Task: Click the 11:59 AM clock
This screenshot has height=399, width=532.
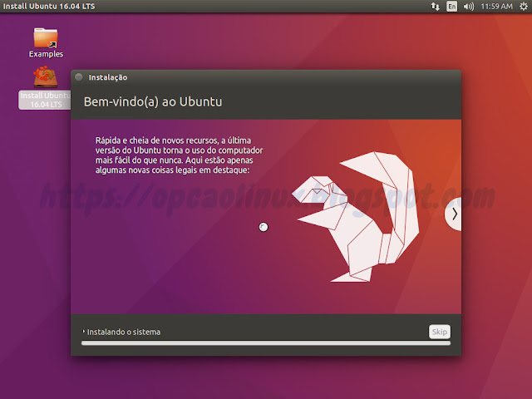Action: [497, 7]
